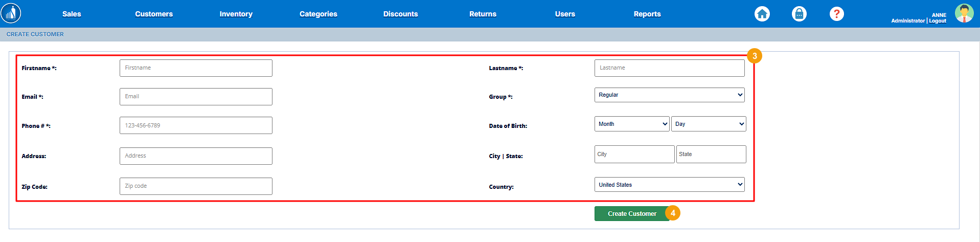The height and width of the screenshot is (242, 980).
Task: Focus the Firstname input field
Action: [x=196, y=68]
